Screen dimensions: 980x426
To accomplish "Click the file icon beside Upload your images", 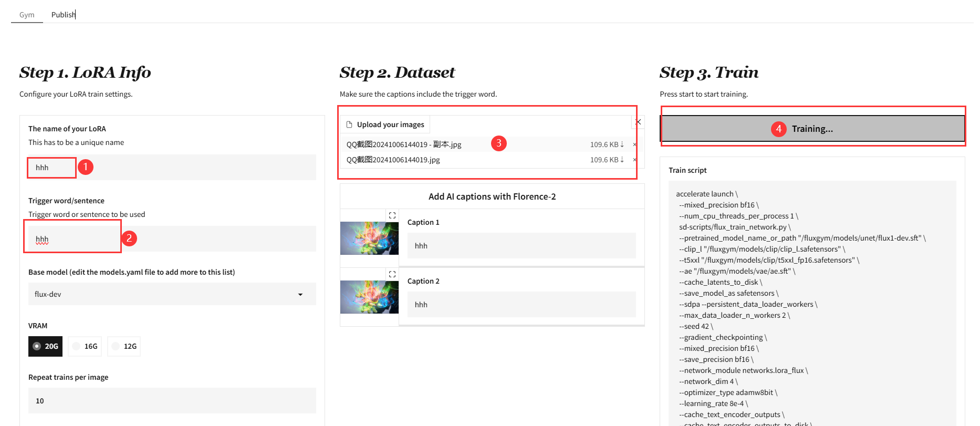I will pyautogui.click(x=349, y=124).
